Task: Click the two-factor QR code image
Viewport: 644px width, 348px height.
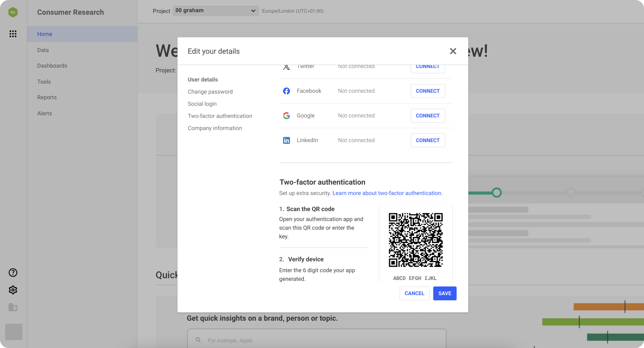Action: (415, 240)
